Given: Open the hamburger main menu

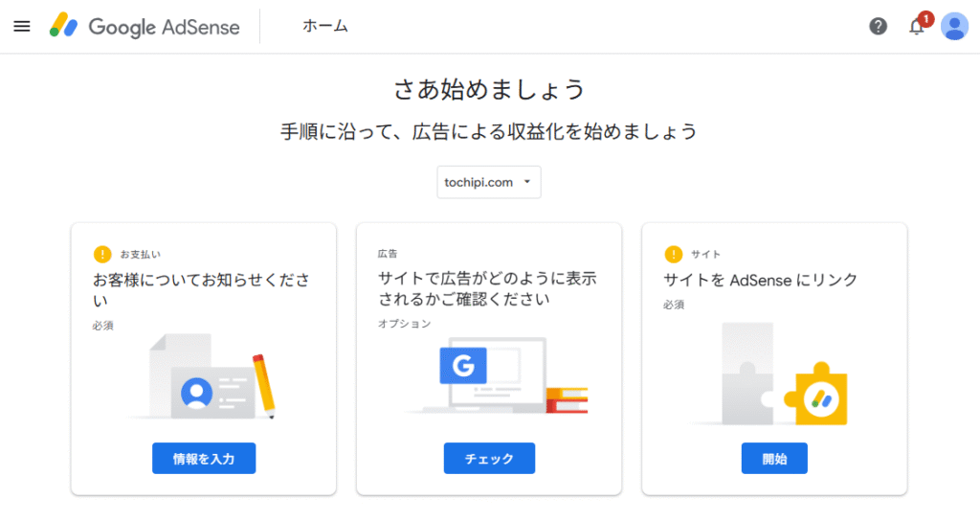Looking at the screenshot, I should 22,26.
